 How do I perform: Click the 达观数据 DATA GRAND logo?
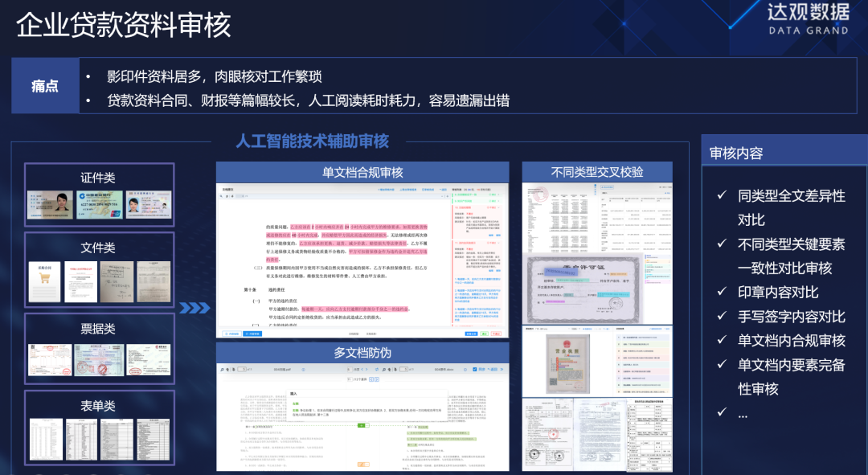[809, 18]
